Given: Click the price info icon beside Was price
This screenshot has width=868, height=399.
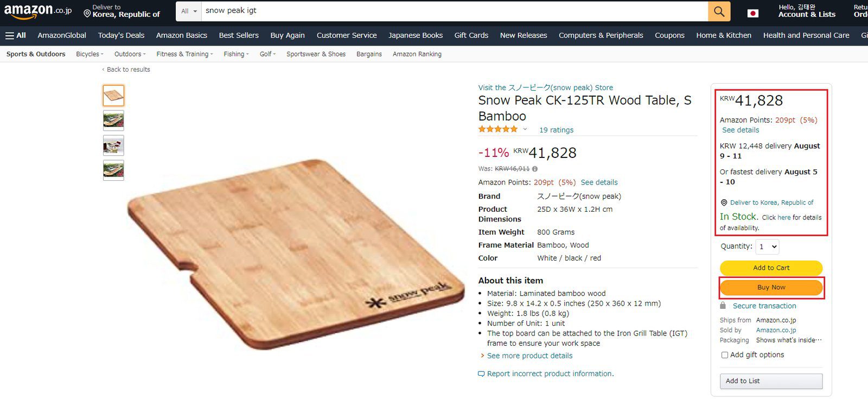Looking at the screenshot, I should click(x=535, y=169).
